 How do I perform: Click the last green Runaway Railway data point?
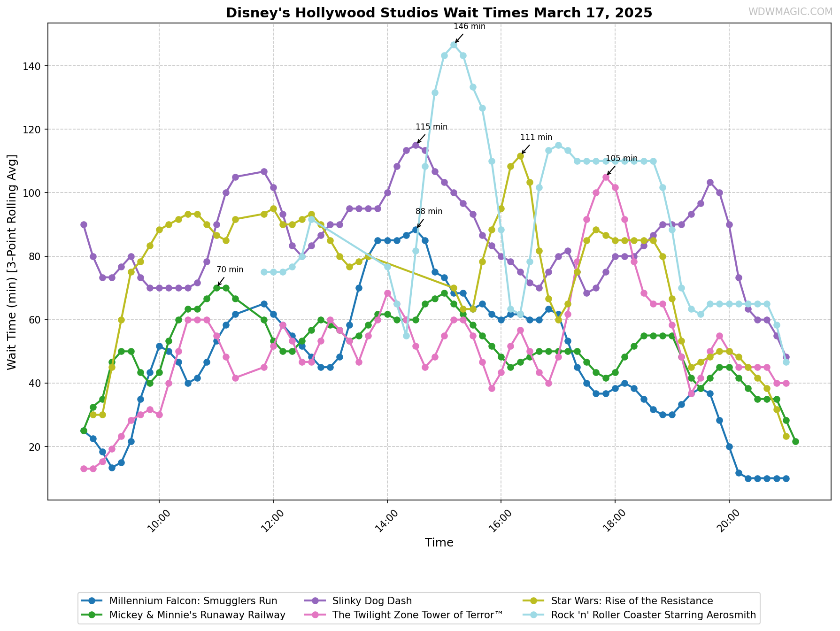pyautogui.click(x=795, y=441)
